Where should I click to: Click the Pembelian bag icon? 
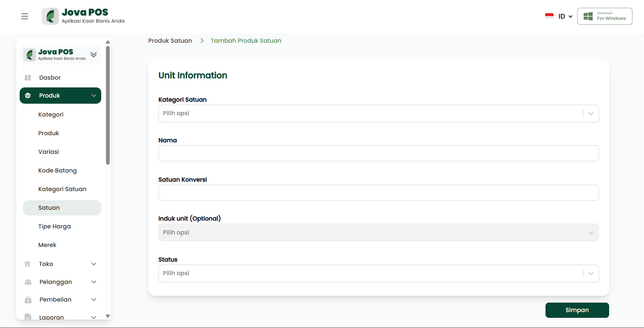[x=28, y=300]
